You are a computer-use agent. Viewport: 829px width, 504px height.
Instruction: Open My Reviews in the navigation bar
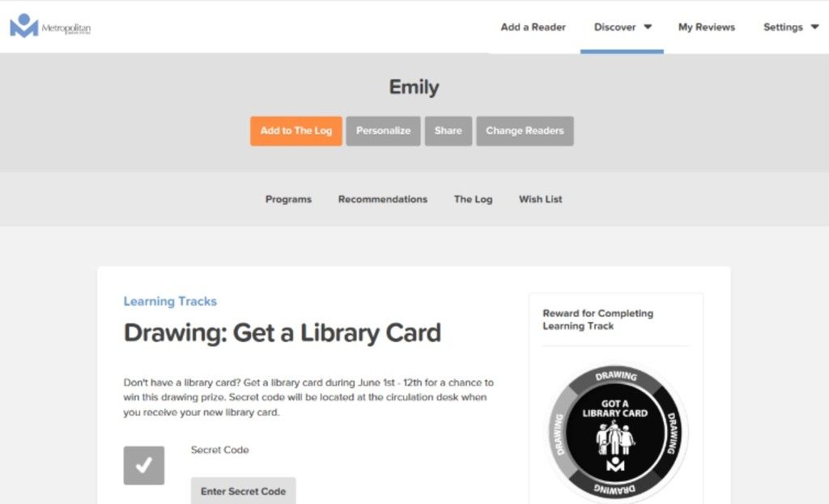pyautogui.click(x=706, y=27)
